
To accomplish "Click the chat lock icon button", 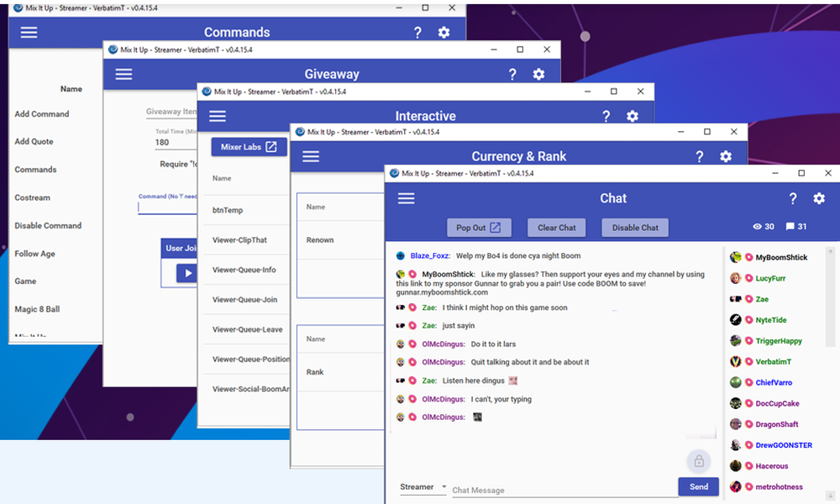I will 699,461.
